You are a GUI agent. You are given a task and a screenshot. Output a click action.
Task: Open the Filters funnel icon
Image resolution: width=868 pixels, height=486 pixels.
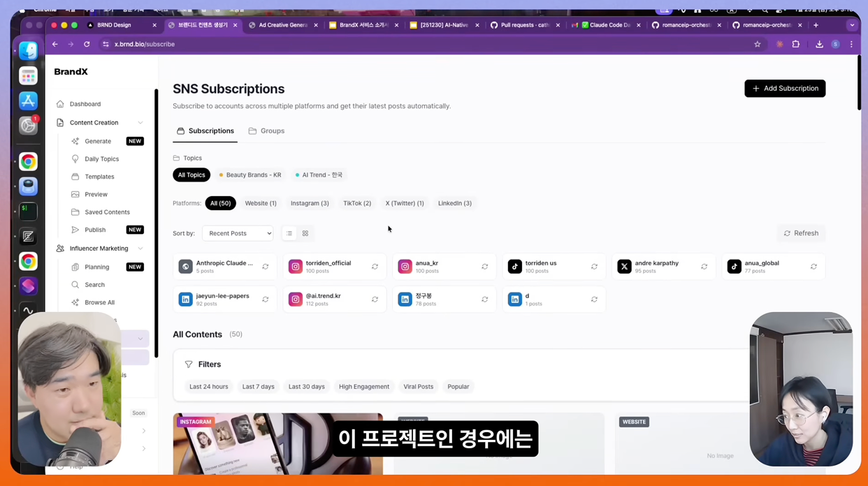pyautogui.click(x=189, y=364)
